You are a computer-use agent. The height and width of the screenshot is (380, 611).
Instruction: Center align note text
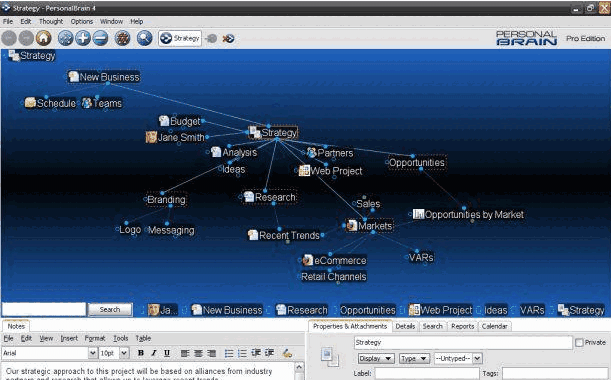click(x=198, y=353)
